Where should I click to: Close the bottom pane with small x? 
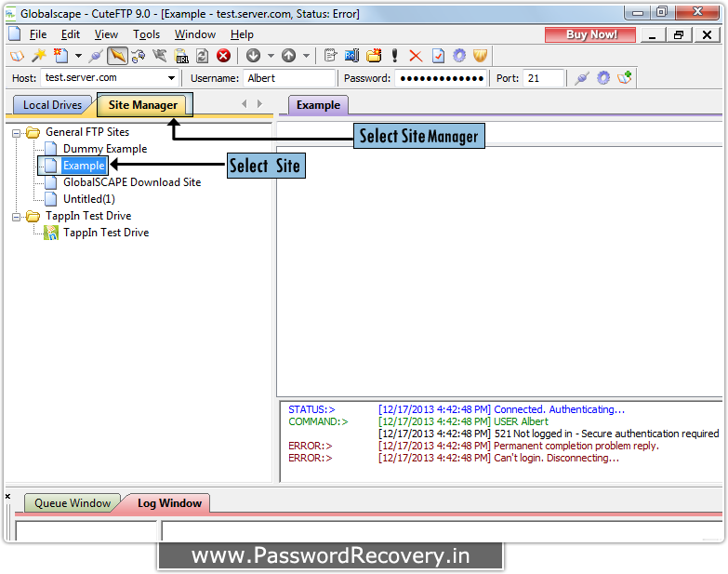click(7, 496)
